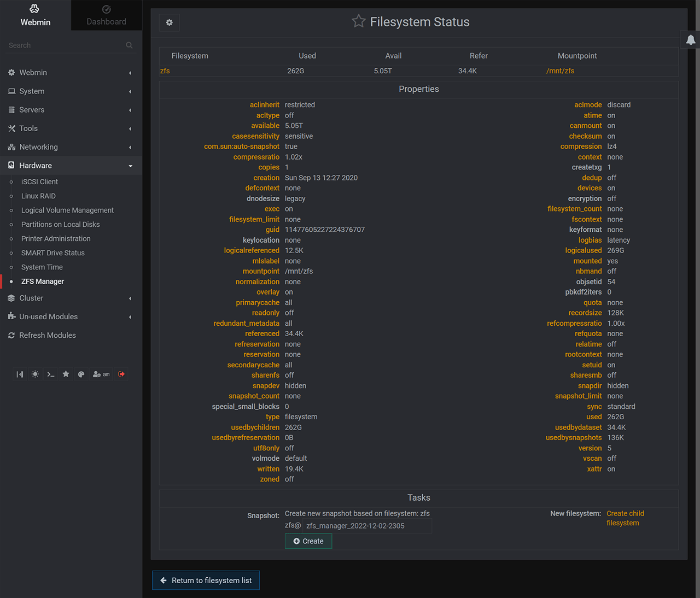Select ZFS Manager in sidebar

pyautogui.click(x=43, y=282)
